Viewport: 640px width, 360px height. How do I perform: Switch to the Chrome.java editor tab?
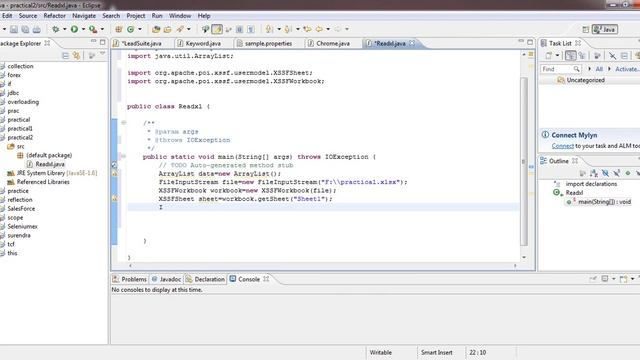333,43
